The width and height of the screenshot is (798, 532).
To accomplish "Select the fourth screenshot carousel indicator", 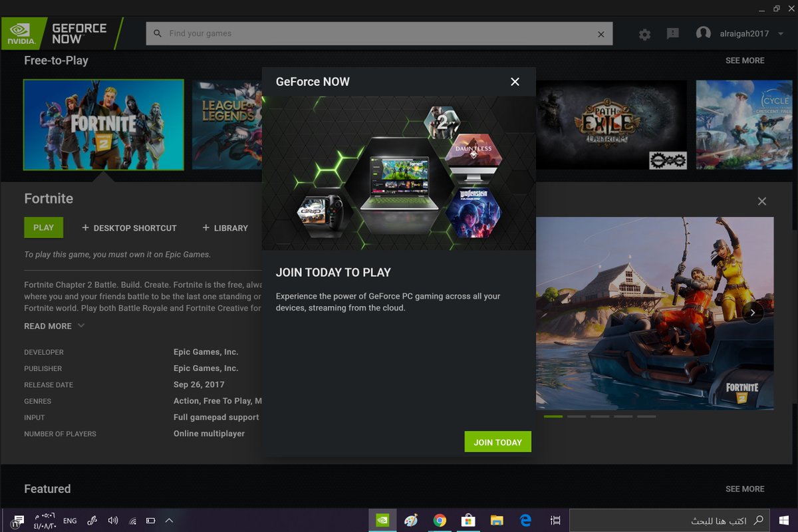I will tap(623, 416).
